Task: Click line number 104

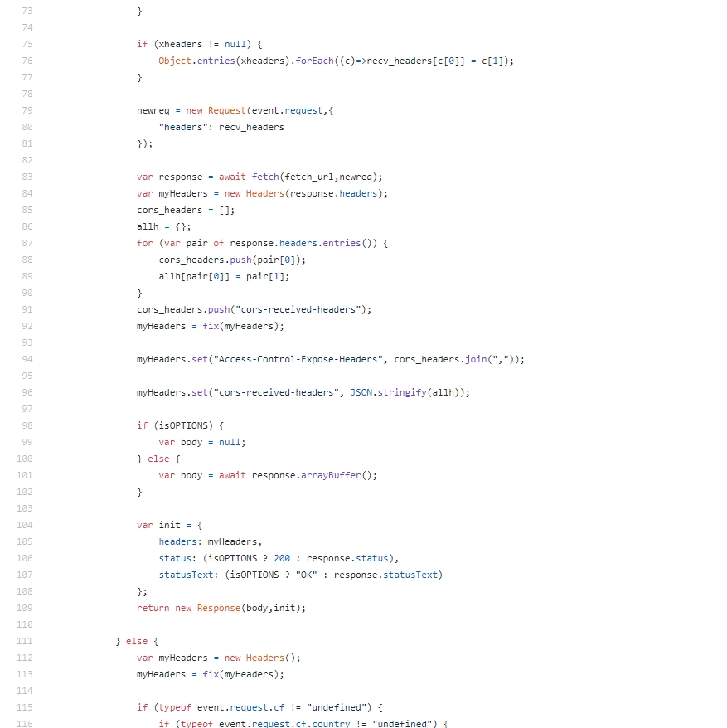Action: (x=25, y=525)
